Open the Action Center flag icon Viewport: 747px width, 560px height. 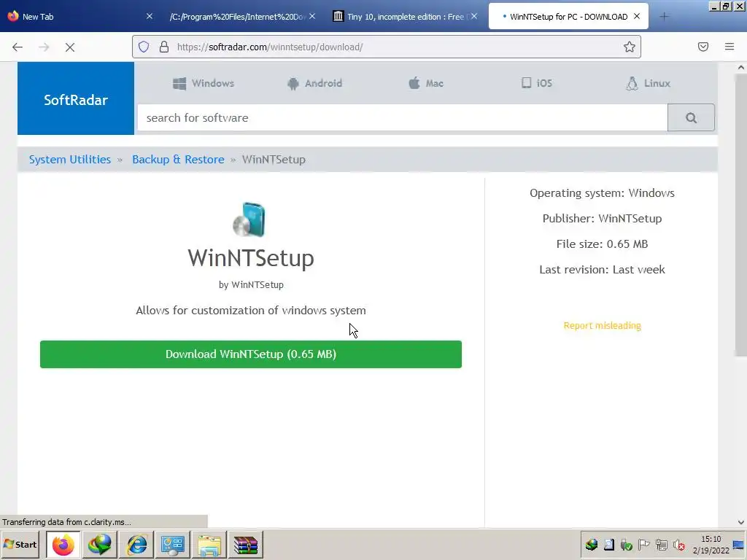click(643, 545)
